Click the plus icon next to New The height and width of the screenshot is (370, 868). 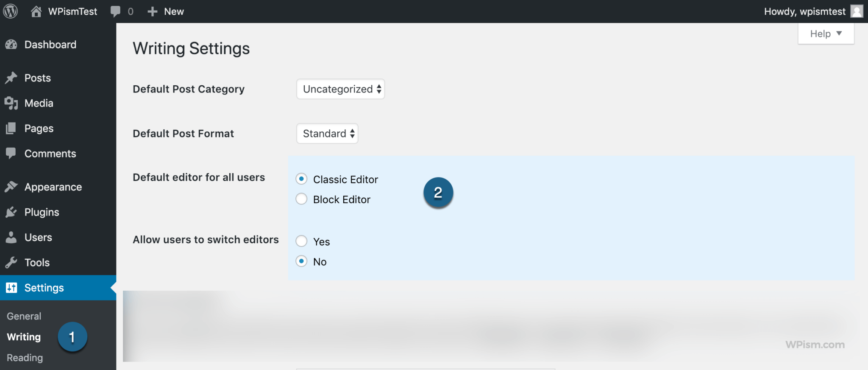(x=152, y=11)
